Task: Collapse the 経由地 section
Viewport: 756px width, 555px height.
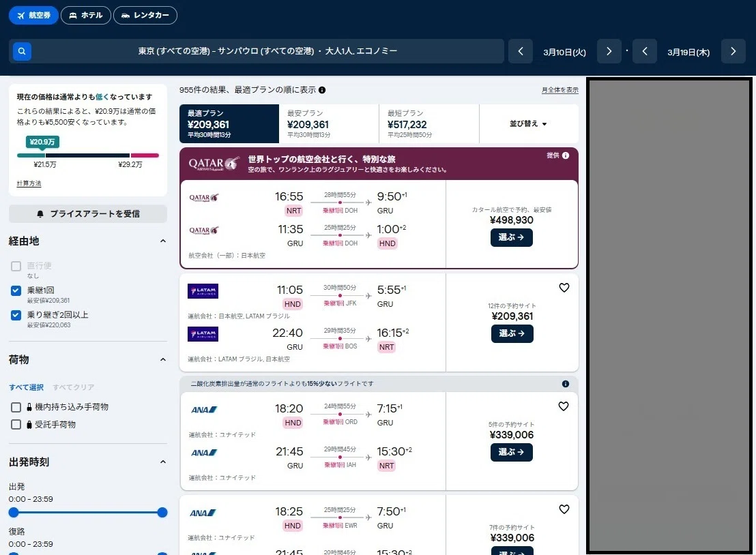Action: point(163,241)
